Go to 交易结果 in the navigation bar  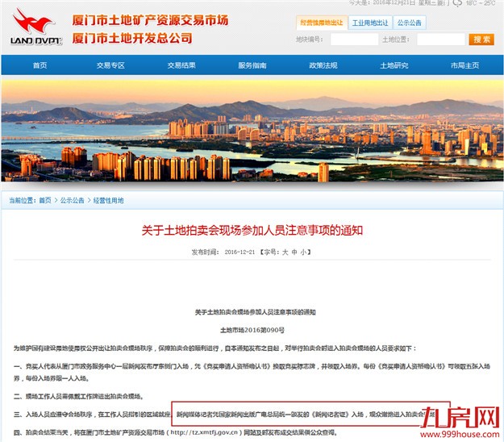181,65
